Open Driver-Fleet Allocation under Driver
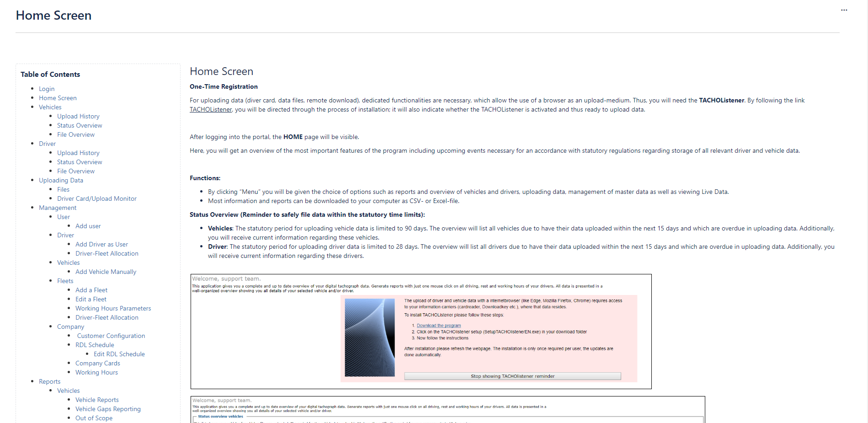This screenshot has width=868, height=423. (107, 253)
